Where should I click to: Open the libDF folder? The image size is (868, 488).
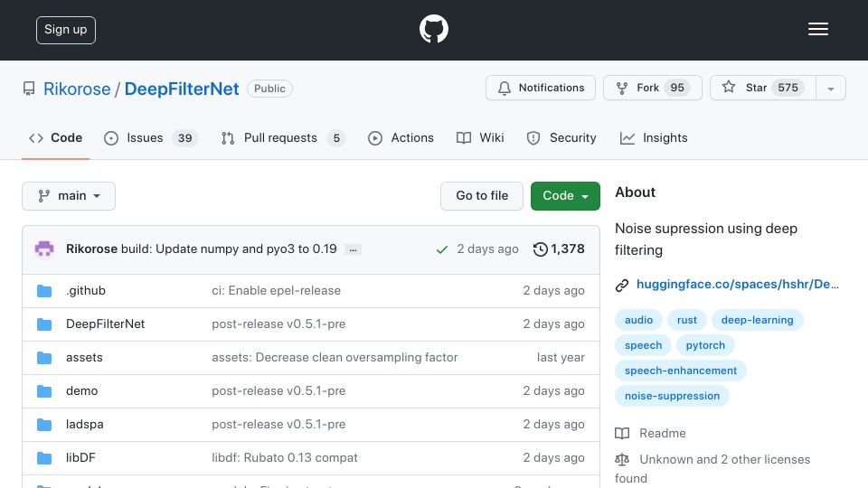click(x=80, y=457)
